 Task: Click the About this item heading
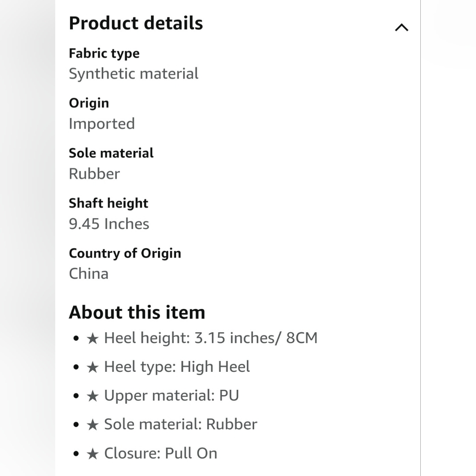pos(137,312)
